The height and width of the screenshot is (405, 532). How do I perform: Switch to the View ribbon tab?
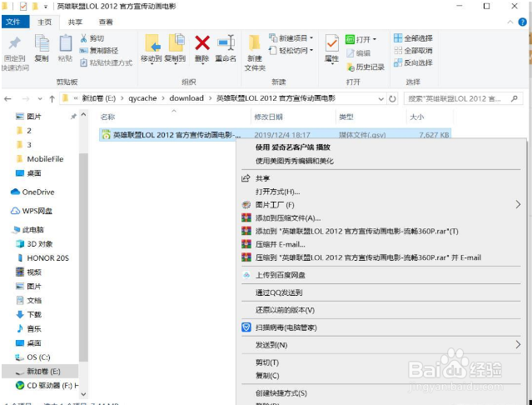coord(106,22)
